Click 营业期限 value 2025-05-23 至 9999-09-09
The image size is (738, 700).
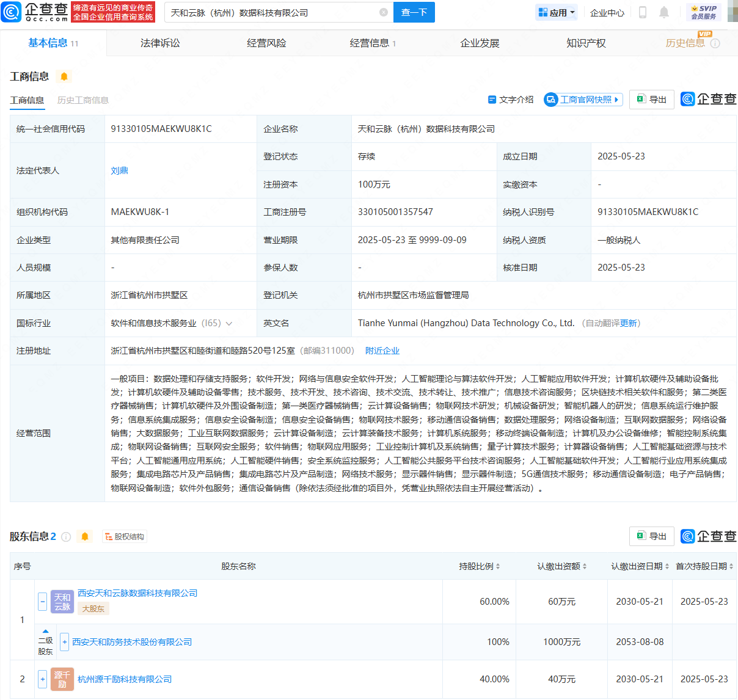(x=412, y=240)
